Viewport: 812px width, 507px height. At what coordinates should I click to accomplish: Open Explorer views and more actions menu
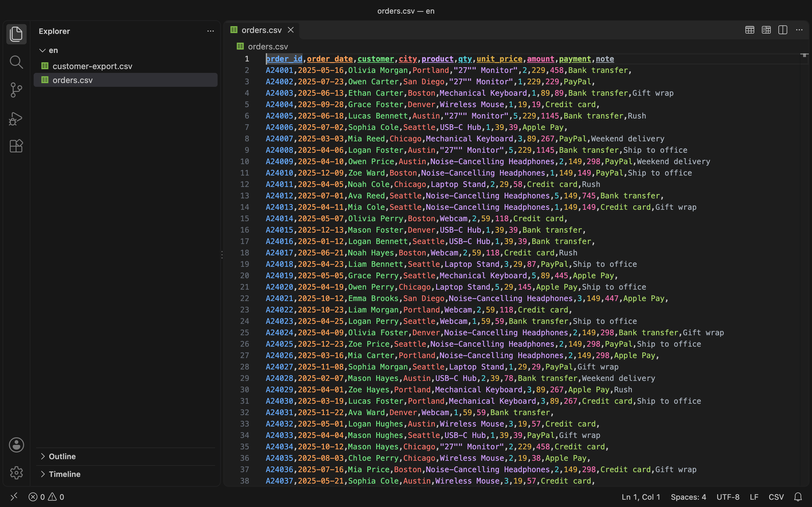(210, 31)
